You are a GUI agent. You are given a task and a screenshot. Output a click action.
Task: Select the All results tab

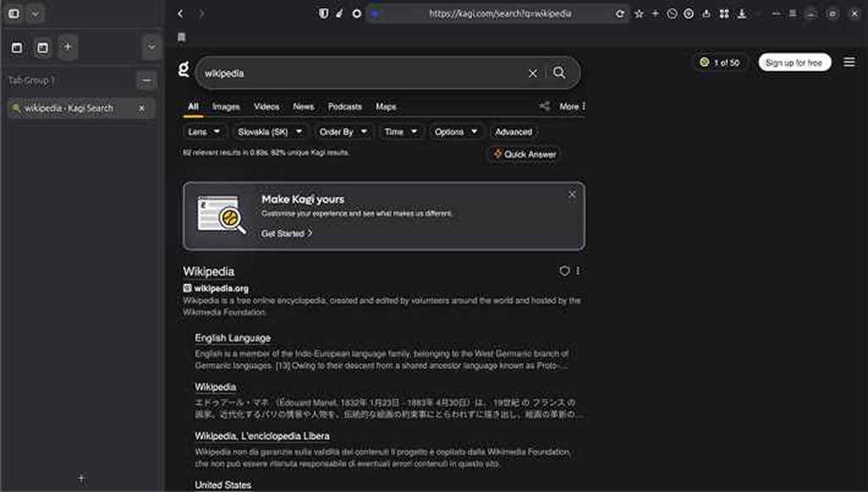[193, 106]
